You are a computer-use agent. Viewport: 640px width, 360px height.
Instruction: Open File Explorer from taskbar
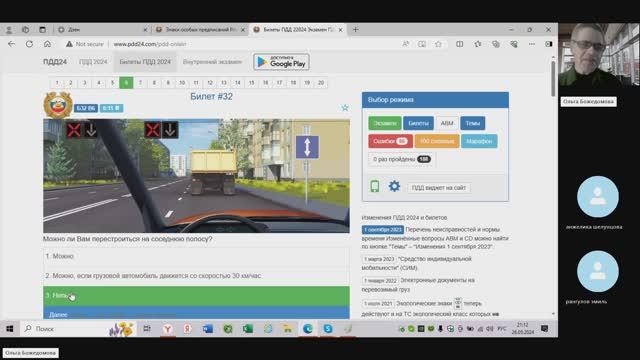click(288, 329)
